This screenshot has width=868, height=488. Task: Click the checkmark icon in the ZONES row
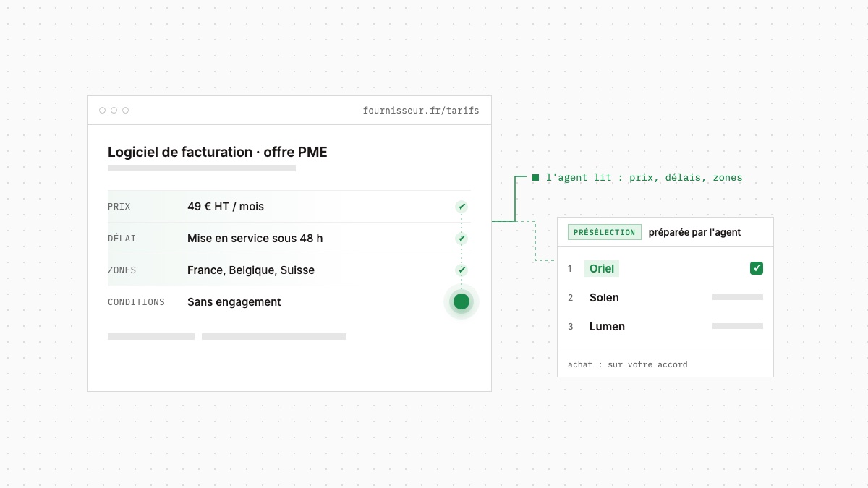pos(461,270)
